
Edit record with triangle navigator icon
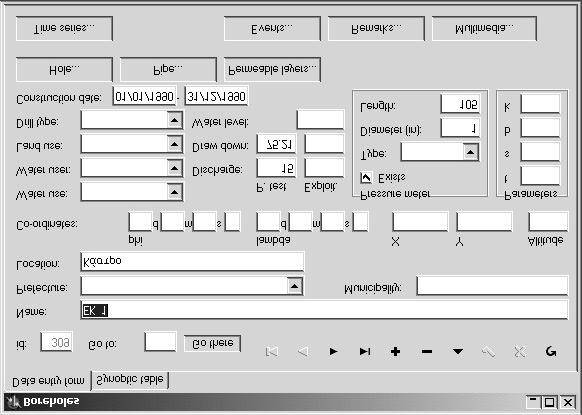click(458, 351)
